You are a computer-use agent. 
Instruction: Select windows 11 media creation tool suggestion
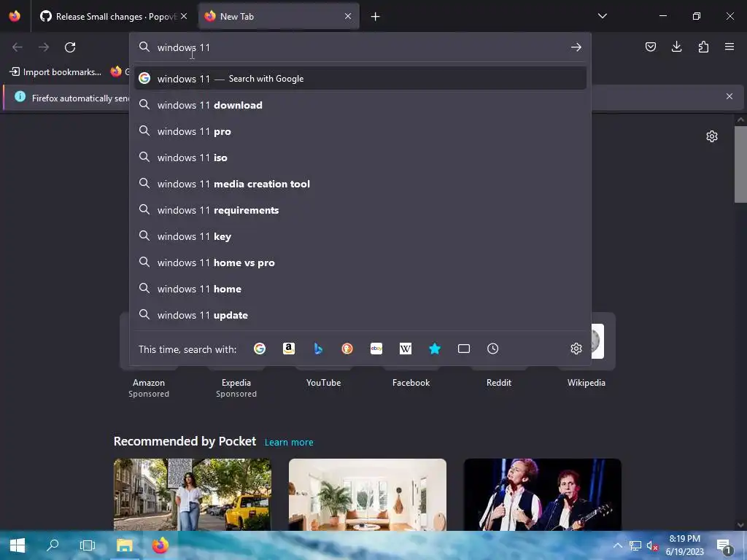[360, 184]
